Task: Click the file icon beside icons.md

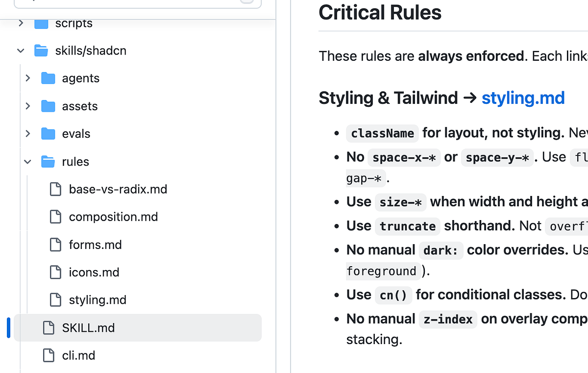Action: click(55, 272)
